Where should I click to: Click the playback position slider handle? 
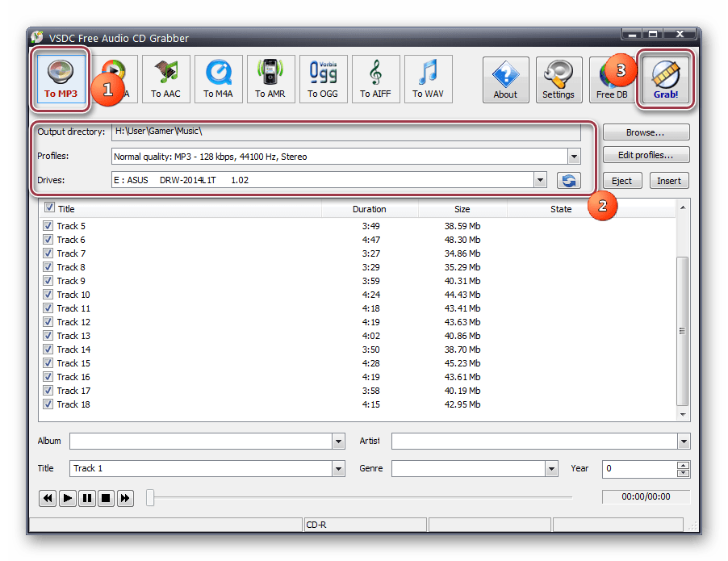point(150,498)
